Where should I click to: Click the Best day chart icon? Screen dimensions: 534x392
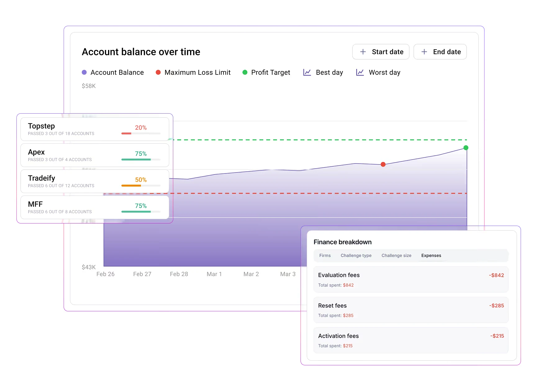(307, 72)
